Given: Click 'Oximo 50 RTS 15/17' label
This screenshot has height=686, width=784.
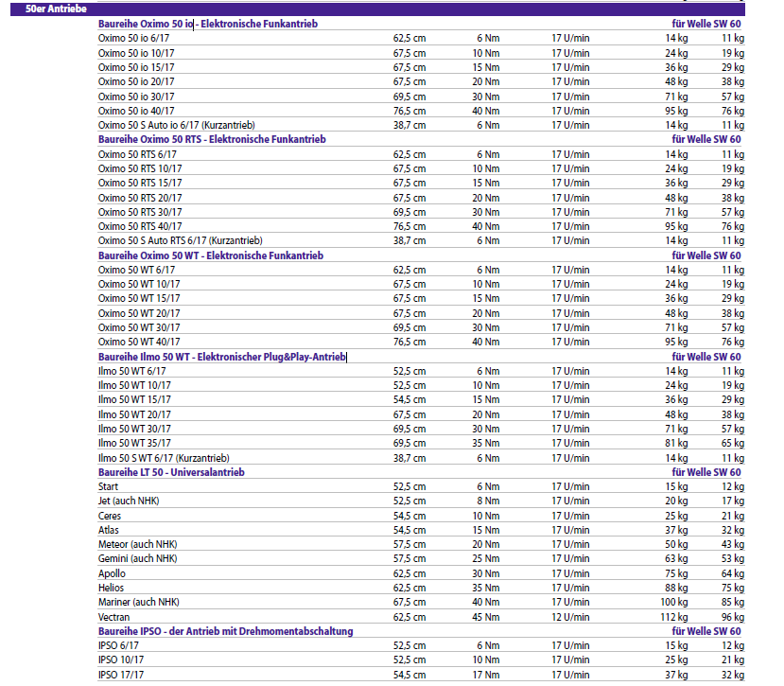Looking at the screenshot, I should (x=140, y=183).
